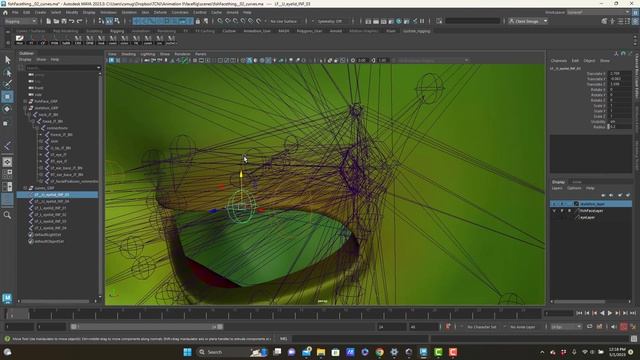
Task: Create a new scene with file icon
Action: coord(49,21)
